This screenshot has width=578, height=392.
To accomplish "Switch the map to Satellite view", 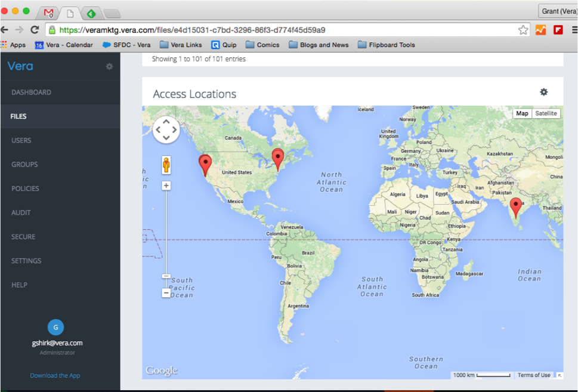I will (x=546, y=113).
